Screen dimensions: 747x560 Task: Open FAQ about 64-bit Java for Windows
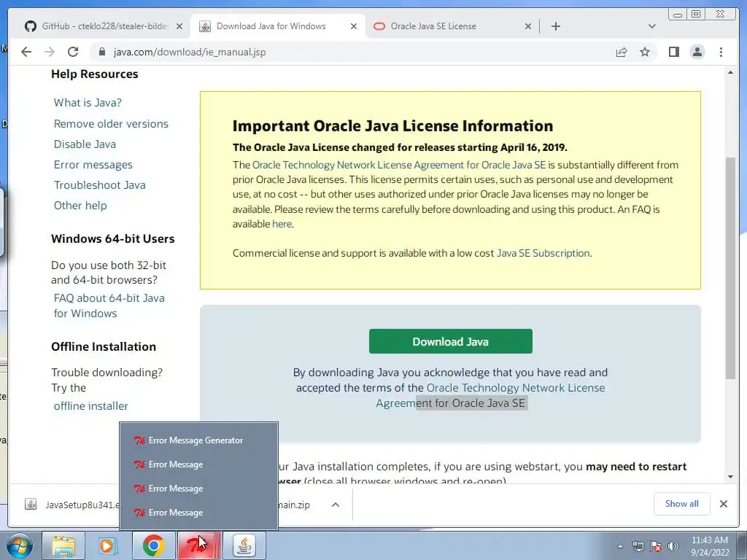pos(109,306)
